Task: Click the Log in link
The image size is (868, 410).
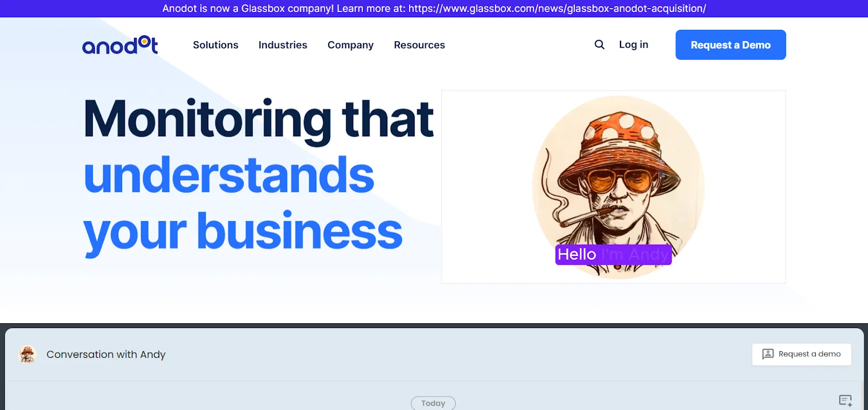Action: (x=634, y=44)
